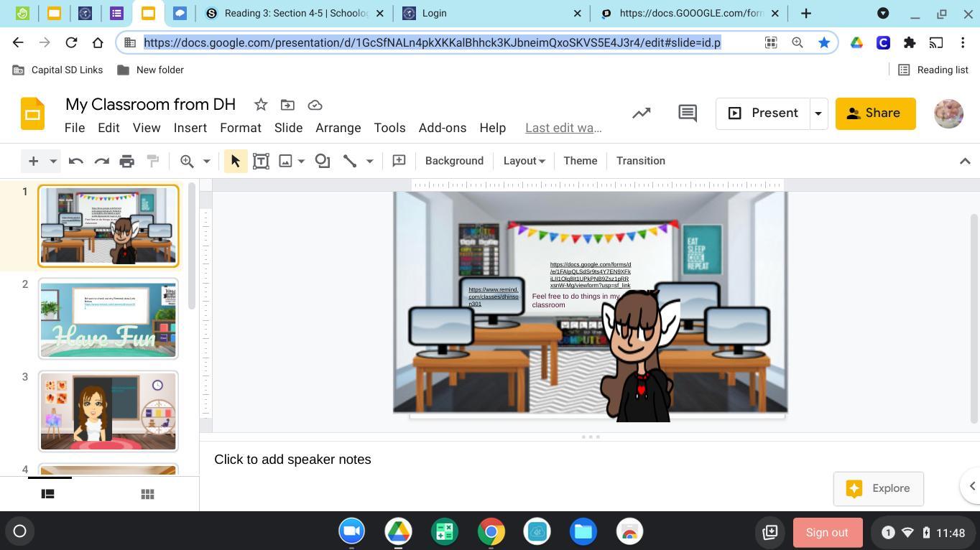Move presentation to a folder
This screenshot has height=550, width=980.
pyautogui.click(x=287, y=105)
